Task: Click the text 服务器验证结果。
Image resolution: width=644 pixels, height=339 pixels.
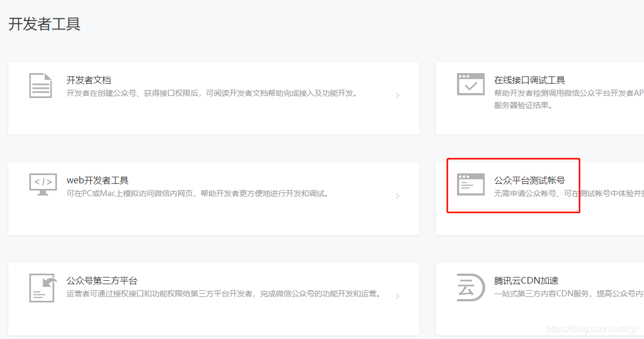Action: (523, 105)
